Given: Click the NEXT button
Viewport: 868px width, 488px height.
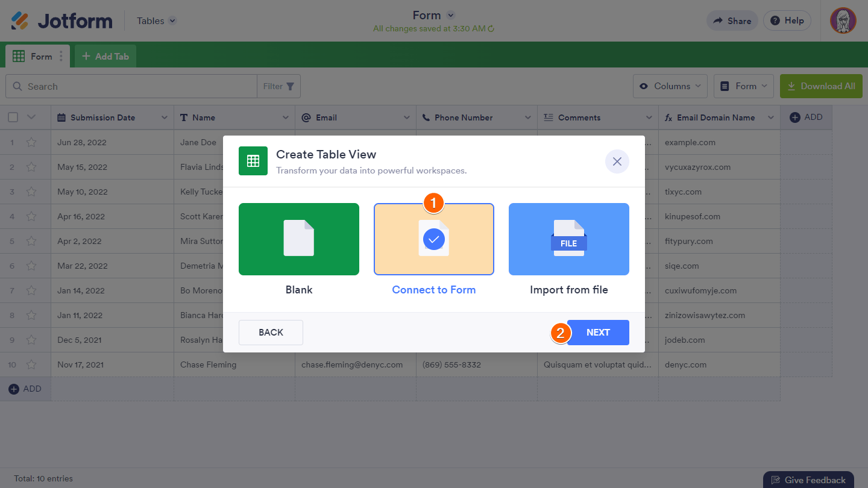Looking at the screenshot, I should click(598, 333).
